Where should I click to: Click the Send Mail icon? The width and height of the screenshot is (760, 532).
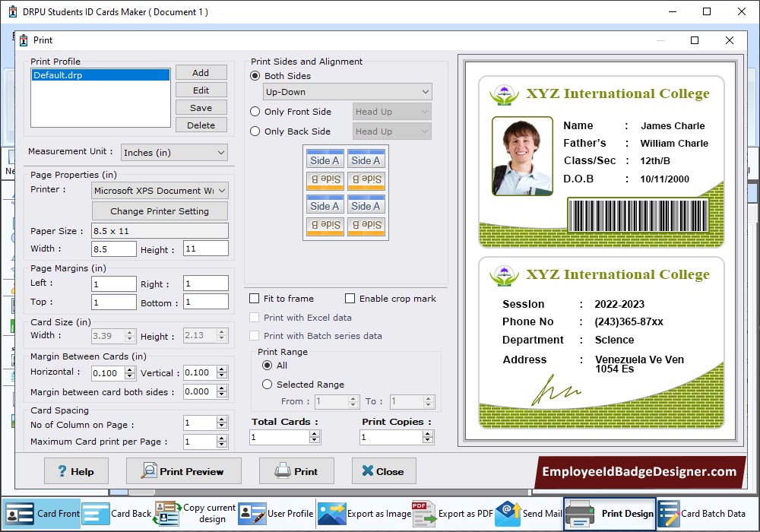[507, 514]
